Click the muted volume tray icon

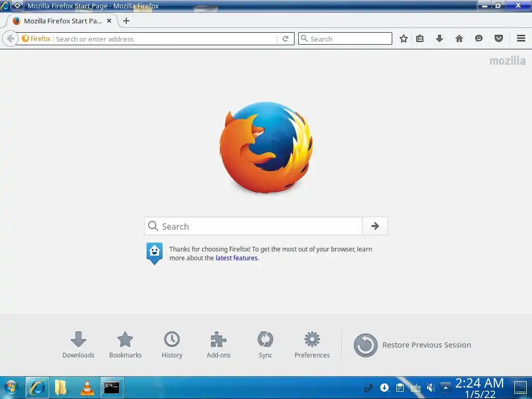tap(431, 387)
